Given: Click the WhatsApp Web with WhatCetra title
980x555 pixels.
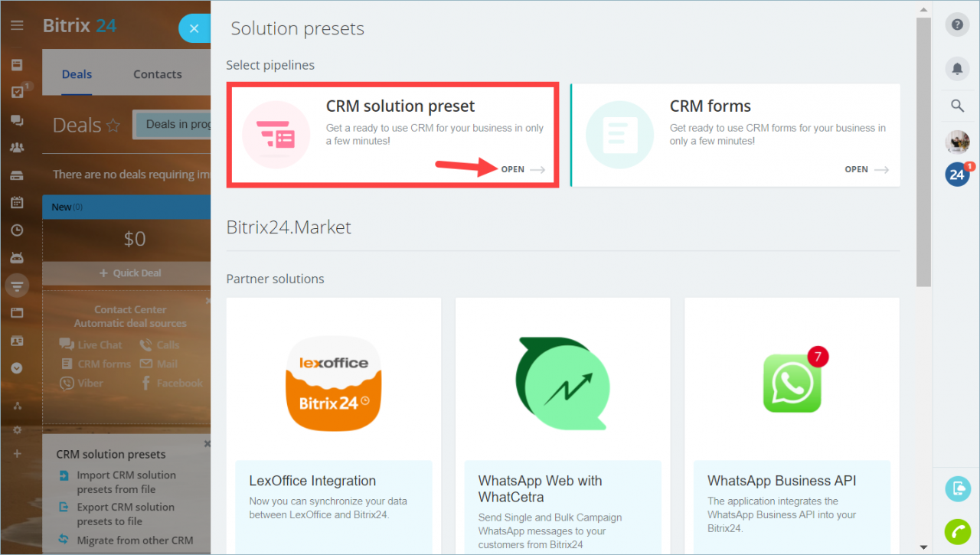Looking at the screenshot, I should [541, 489].
